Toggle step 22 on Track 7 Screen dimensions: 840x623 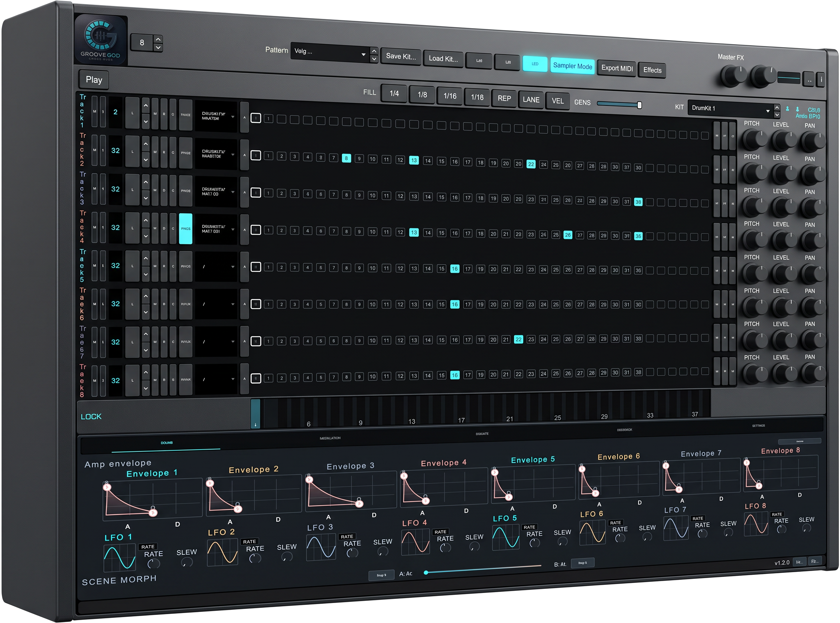(518, 339)
